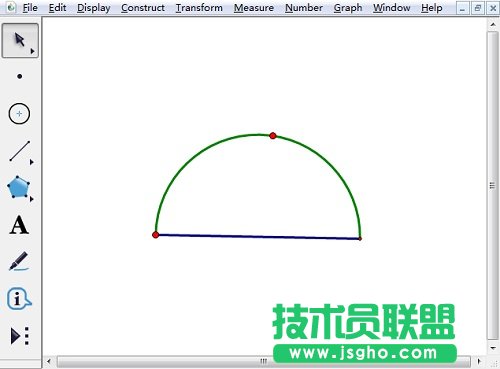
Task: Select the Selection Arrow tool
Action: click(20, 40)
